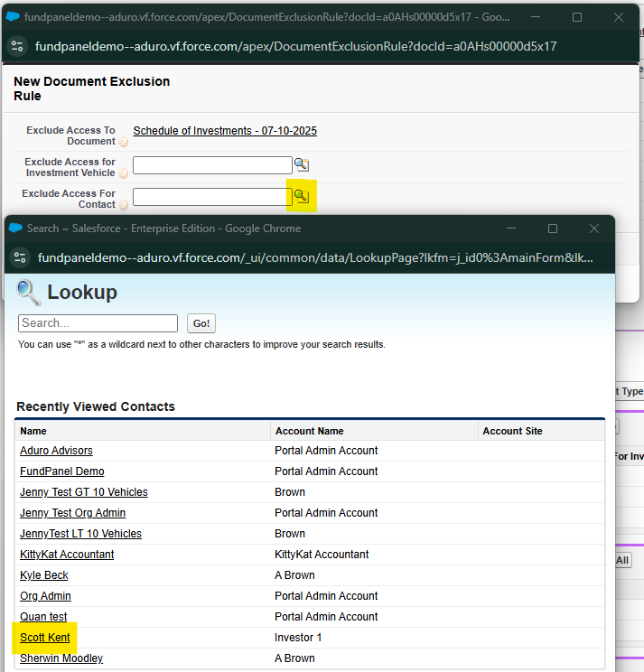Open Schedule of Investments - 07-10-2025 link
Image resolution: width=644 pixels, height=672 pixels.
coord(225,131)
